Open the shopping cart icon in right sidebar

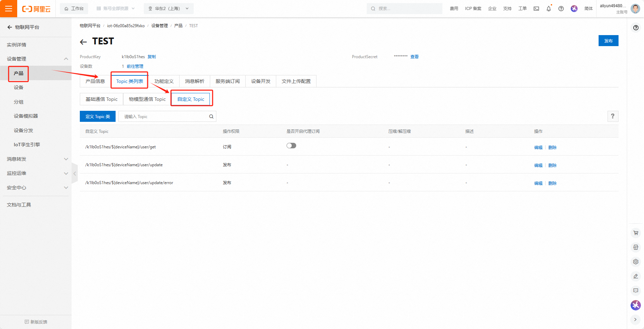click(636, 233)
